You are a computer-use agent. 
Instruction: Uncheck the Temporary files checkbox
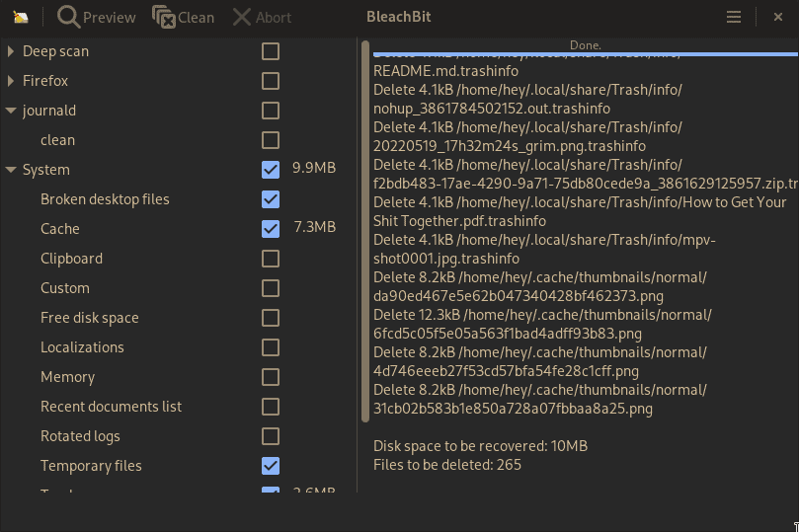pyautogui.click(x=271, y=466)
